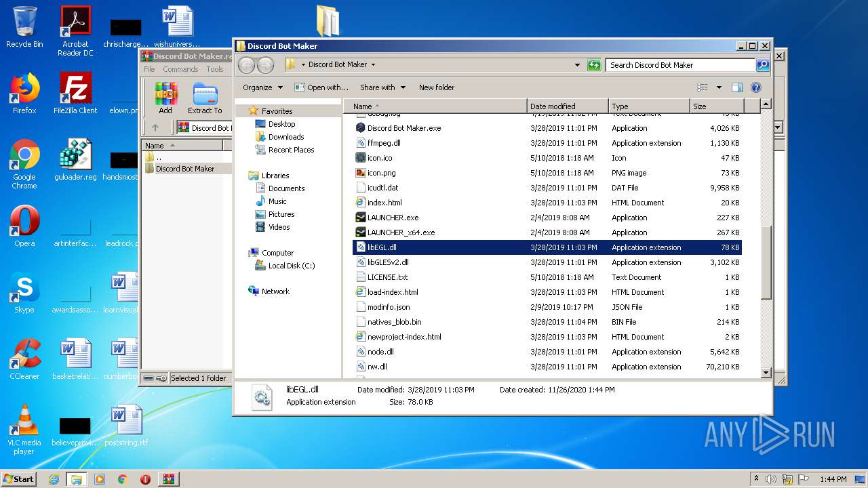Image resolution: width=868 pixels, height=488 pixels.
Task: Open Explorer help question mark icon
Action: pos(756,87)
